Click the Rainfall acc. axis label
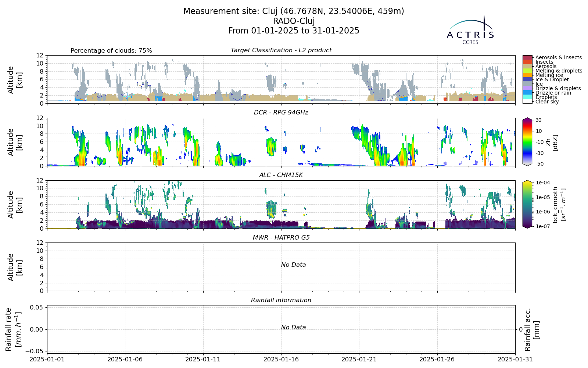Image resolution: width=588 pixels, height=368 pixels. click(532, 329)
